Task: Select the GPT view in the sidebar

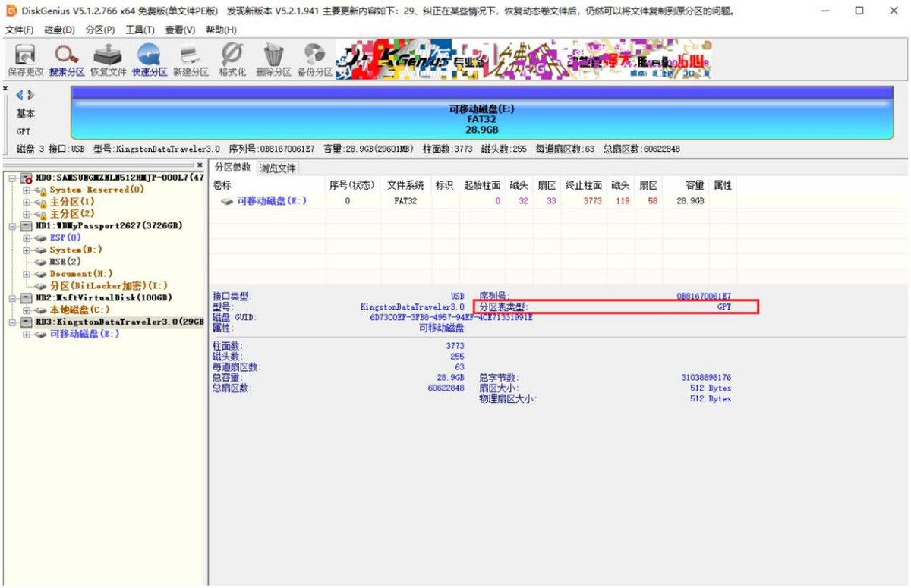Action: [x=24, y=130]
